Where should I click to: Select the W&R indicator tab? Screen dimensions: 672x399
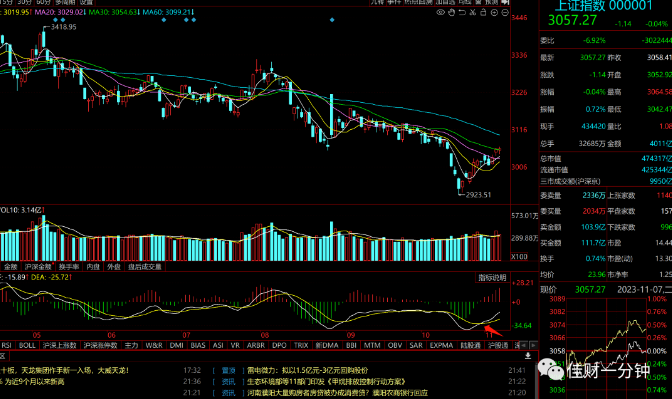coord(154,345)
